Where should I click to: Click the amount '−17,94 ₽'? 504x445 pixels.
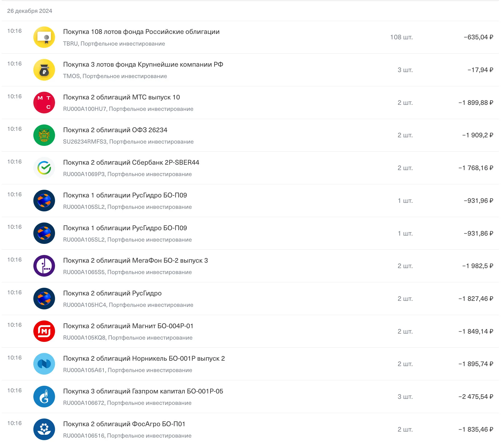tap(480, 70)
